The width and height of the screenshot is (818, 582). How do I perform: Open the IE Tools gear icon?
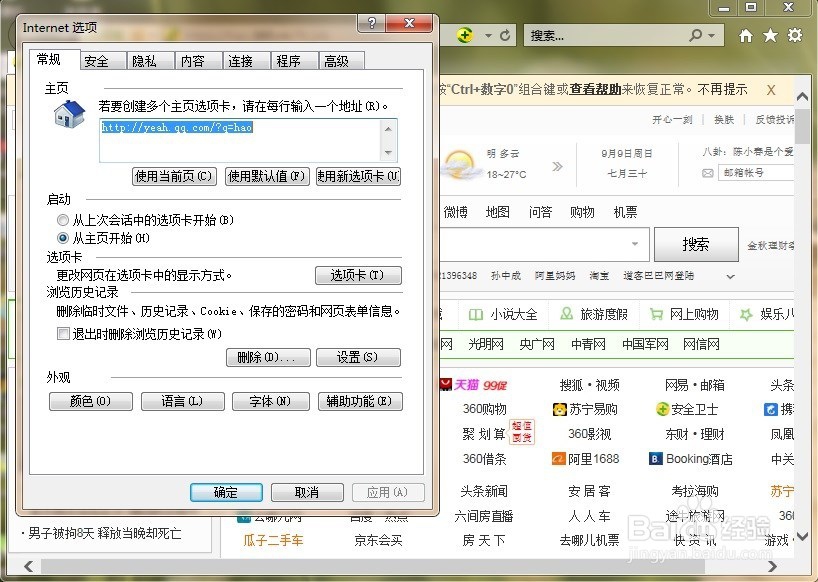tap(795, 35)
